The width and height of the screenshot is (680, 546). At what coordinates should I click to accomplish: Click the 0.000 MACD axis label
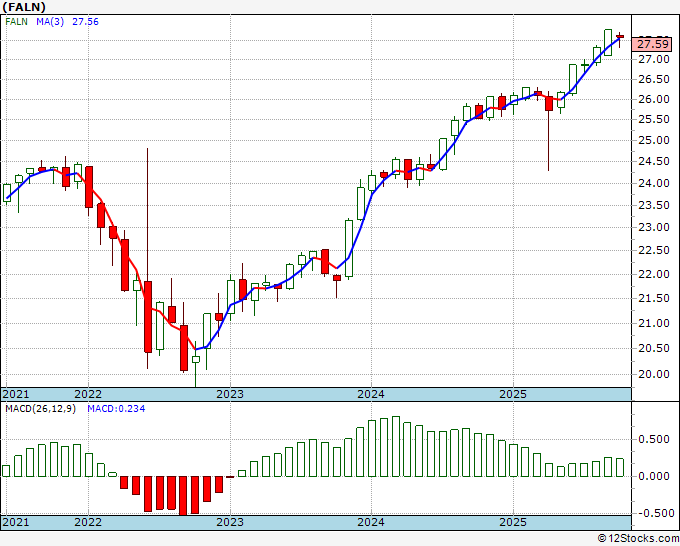pos(654,476)
